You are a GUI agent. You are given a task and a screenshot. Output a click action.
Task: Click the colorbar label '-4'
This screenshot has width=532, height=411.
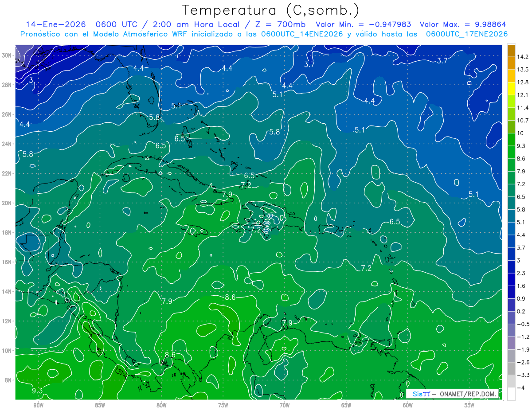(521, 388)
